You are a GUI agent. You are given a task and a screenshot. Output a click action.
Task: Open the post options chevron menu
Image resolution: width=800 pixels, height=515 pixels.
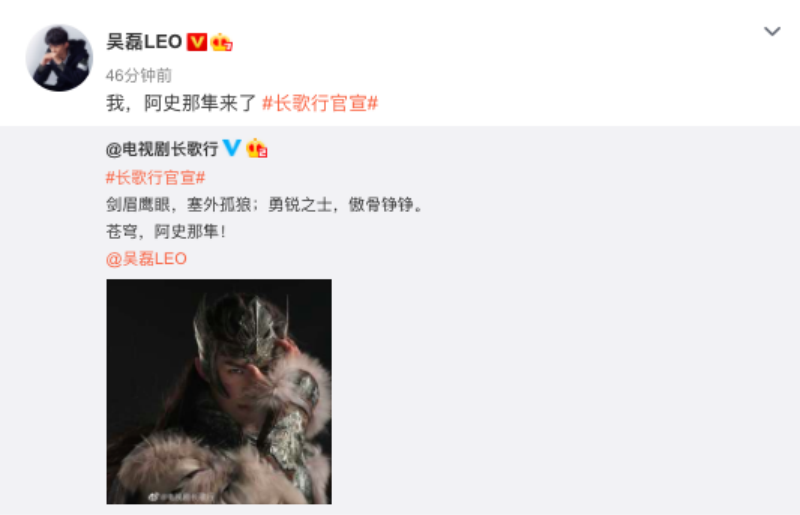coord(772,32)
